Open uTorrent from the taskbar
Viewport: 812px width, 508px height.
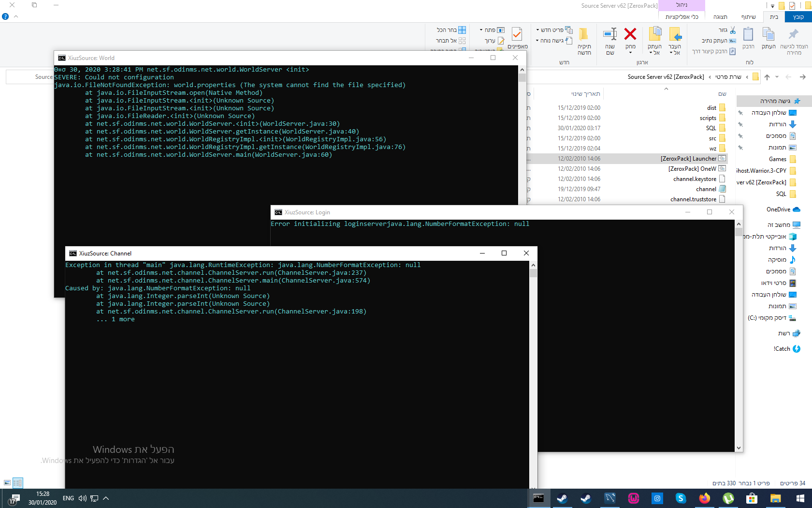tap(728, 498)
